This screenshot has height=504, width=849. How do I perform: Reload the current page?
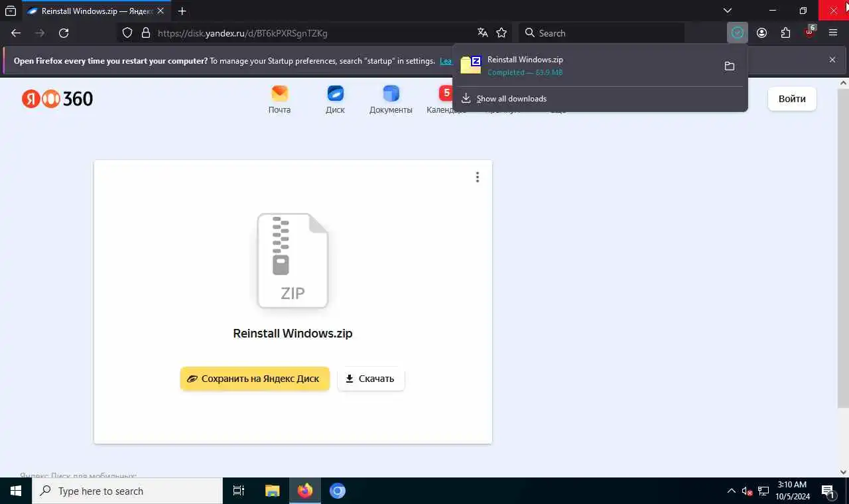pos(64,33)
